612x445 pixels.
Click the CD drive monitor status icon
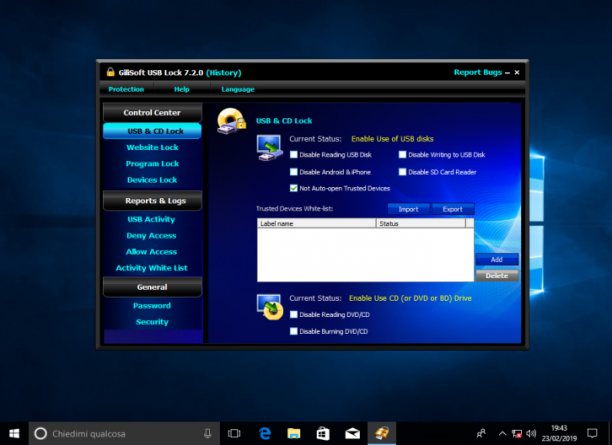pyautogui.click(x=269, y=307)
